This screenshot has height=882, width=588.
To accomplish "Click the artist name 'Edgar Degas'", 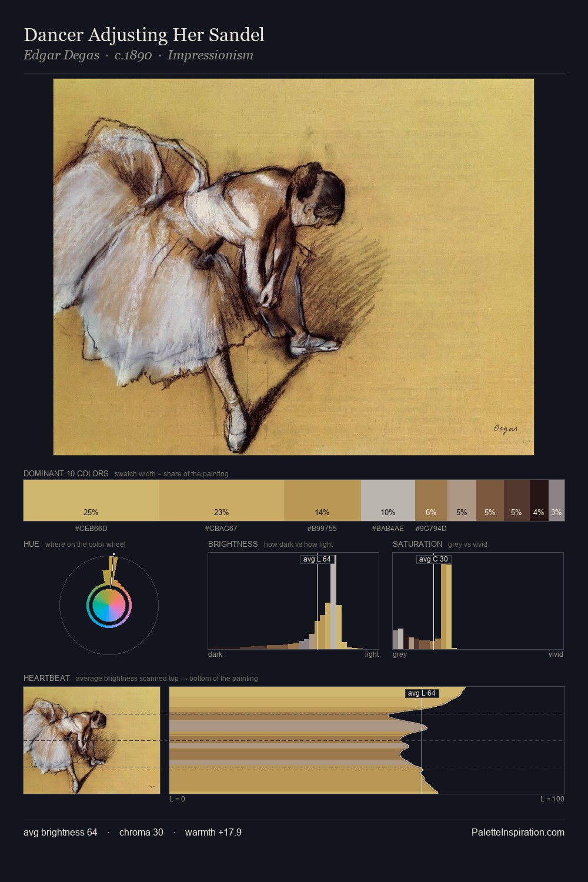I will [61, 55].
